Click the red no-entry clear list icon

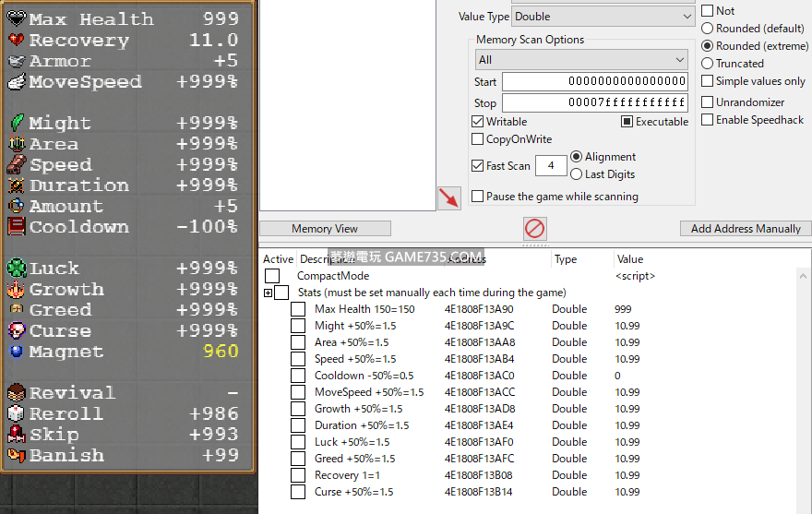coord(535,228)
